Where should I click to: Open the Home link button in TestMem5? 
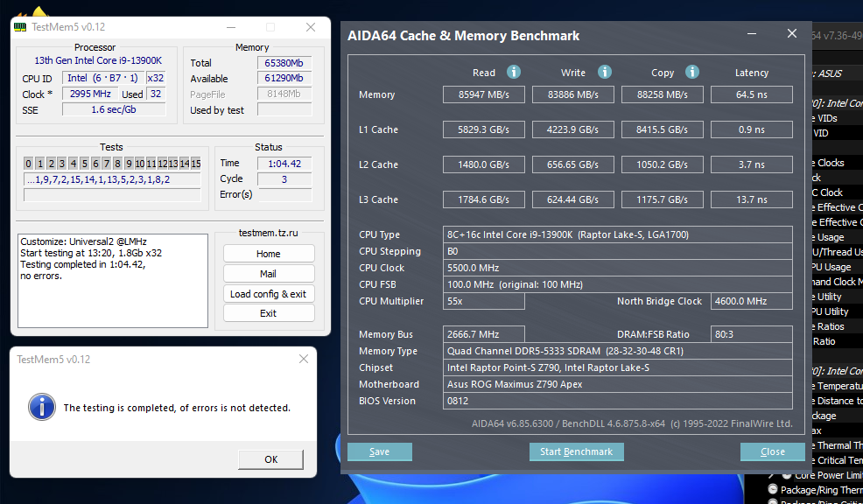coord(269,254)
